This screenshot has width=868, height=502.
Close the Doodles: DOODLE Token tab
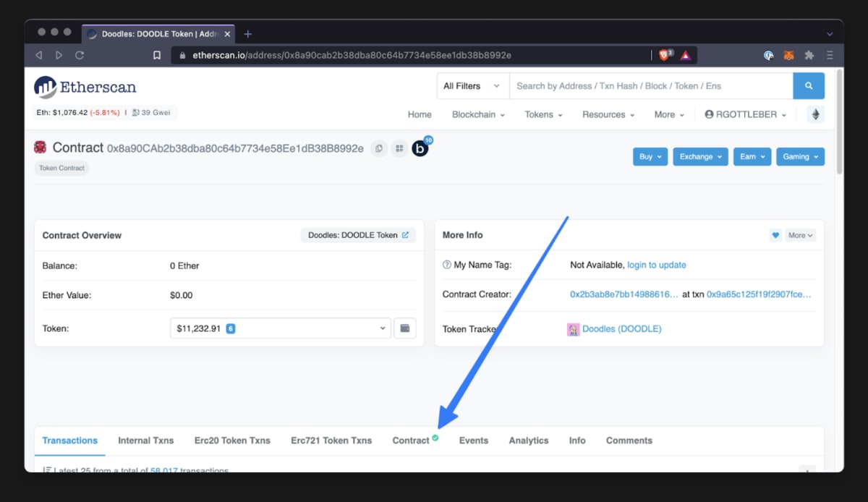(228, 34)
